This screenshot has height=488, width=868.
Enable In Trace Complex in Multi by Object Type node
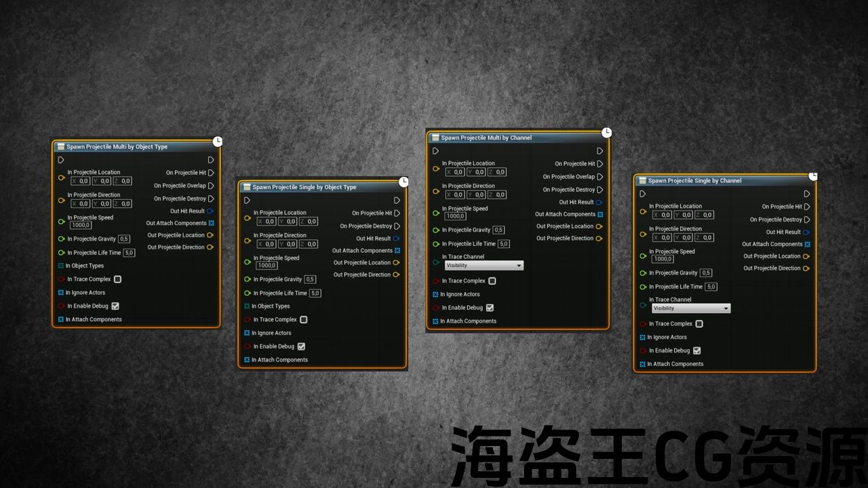117,279
